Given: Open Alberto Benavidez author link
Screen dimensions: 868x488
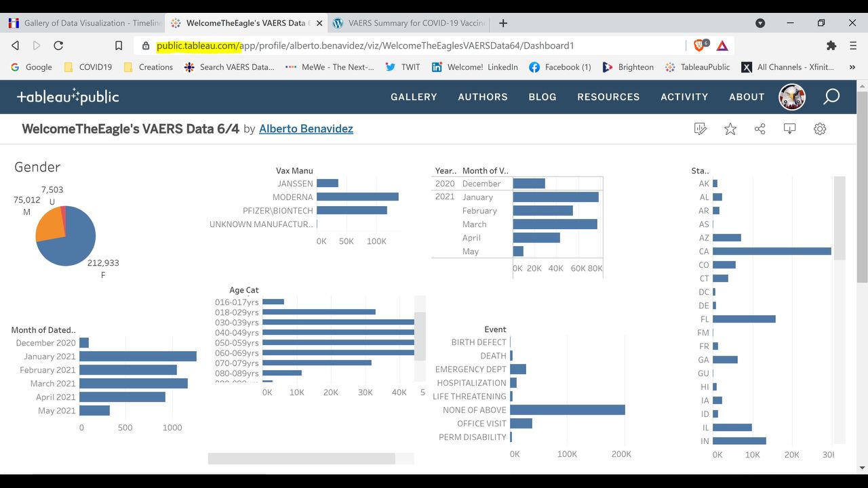Looking at the screenshot, I should point(306,129).
